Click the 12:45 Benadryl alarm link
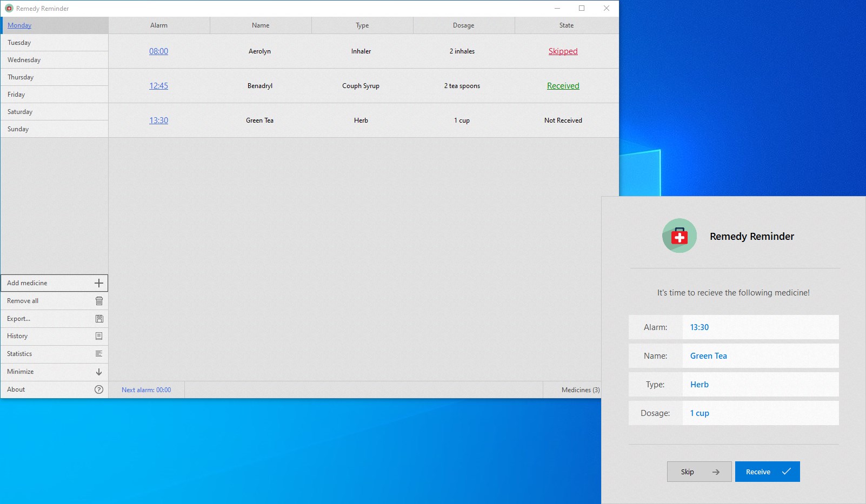Screen dimensions: 866x504 click(x=158, y=85)
